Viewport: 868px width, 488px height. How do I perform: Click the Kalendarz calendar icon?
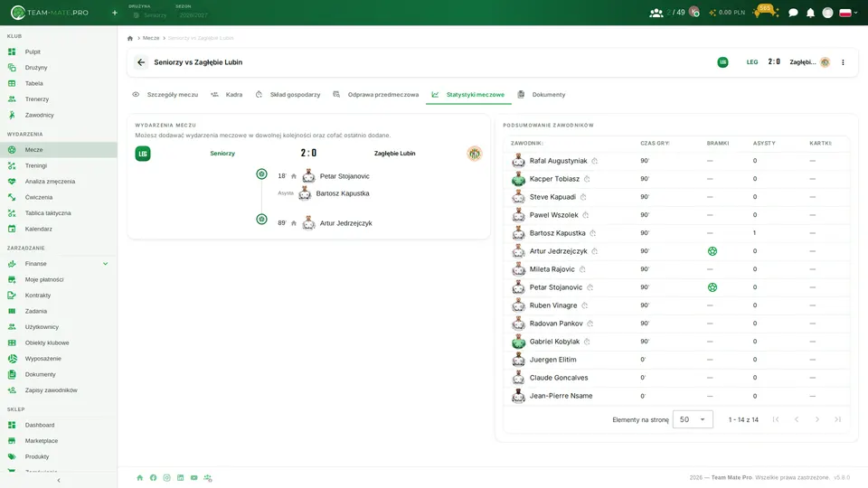coord(12,229)
